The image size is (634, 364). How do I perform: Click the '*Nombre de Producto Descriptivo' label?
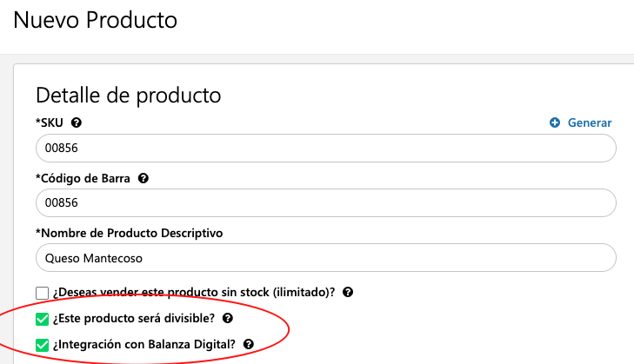(x=129, y=233)
